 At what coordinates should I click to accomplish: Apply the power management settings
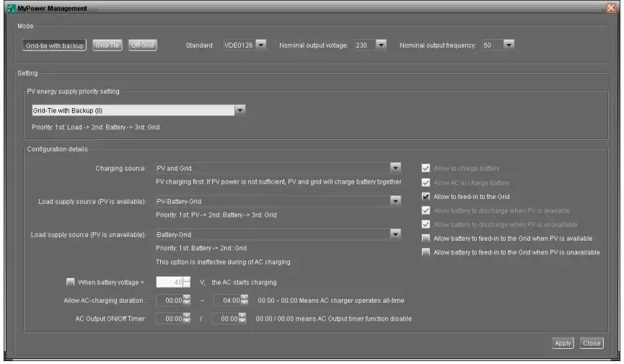click(563, 343)
